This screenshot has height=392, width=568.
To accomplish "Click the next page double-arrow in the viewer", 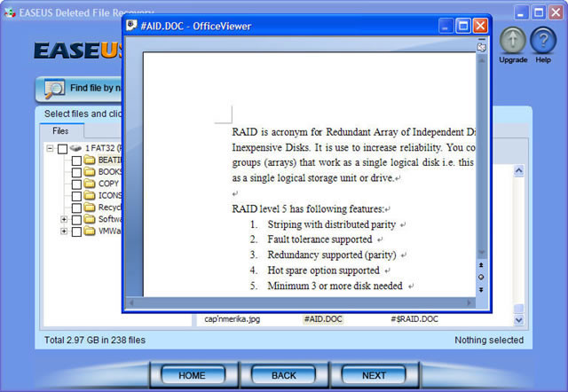I will pyautogui.click(x=481, y=290).
